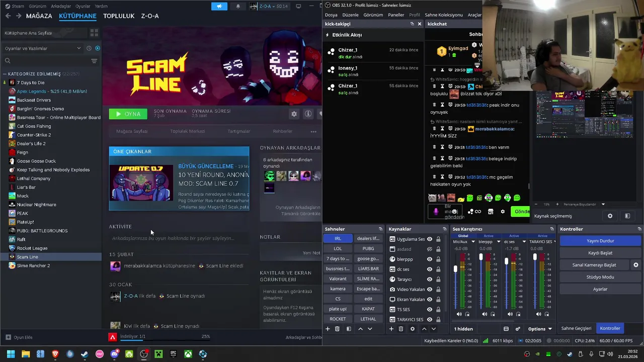
Task: Collapse Kategorize Edilmemiş category
Action: tap(4, 74)
